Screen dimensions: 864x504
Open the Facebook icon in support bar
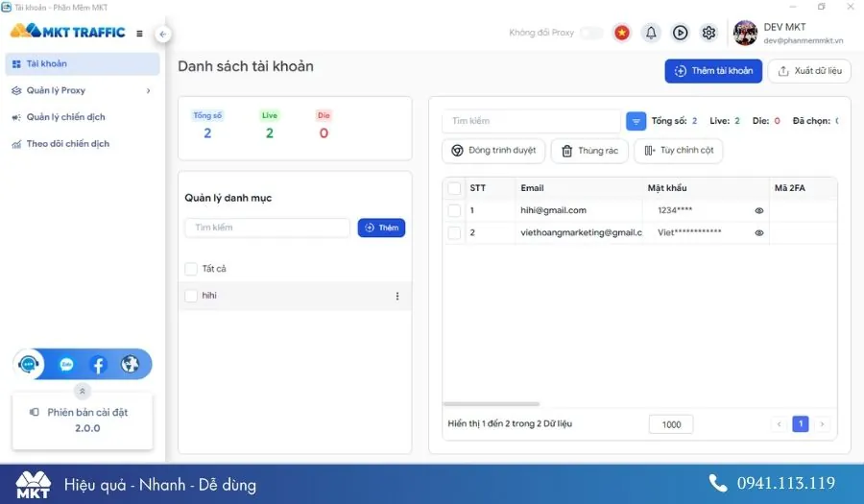(98, 365)
